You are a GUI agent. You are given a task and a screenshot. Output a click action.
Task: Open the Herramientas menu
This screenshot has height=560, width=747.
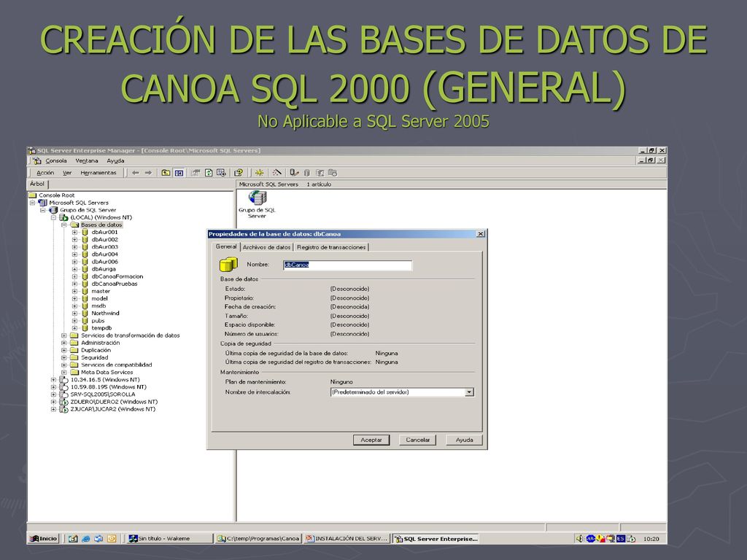(98, 173)
